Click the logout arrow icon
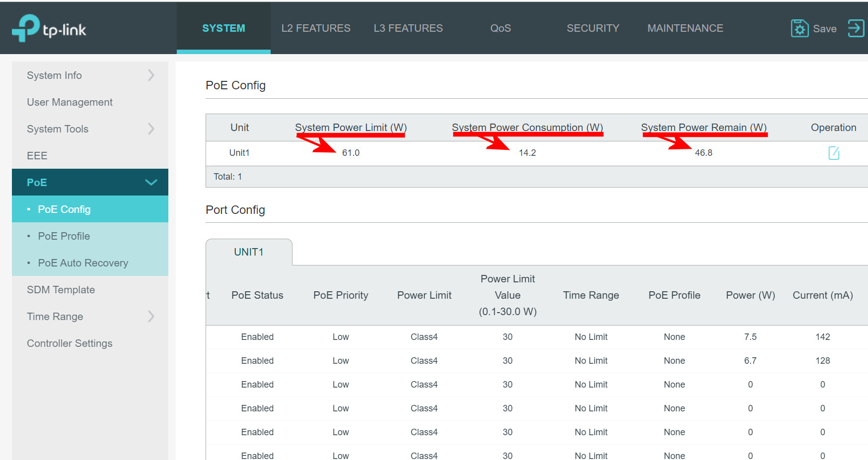Image resolution: width=868 pixels, height=460 pixels. (x=856, y=28)
